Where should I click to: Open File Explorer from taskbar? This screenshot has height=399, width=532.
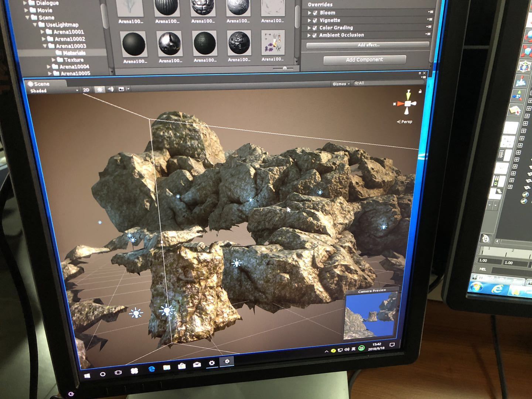167,367
